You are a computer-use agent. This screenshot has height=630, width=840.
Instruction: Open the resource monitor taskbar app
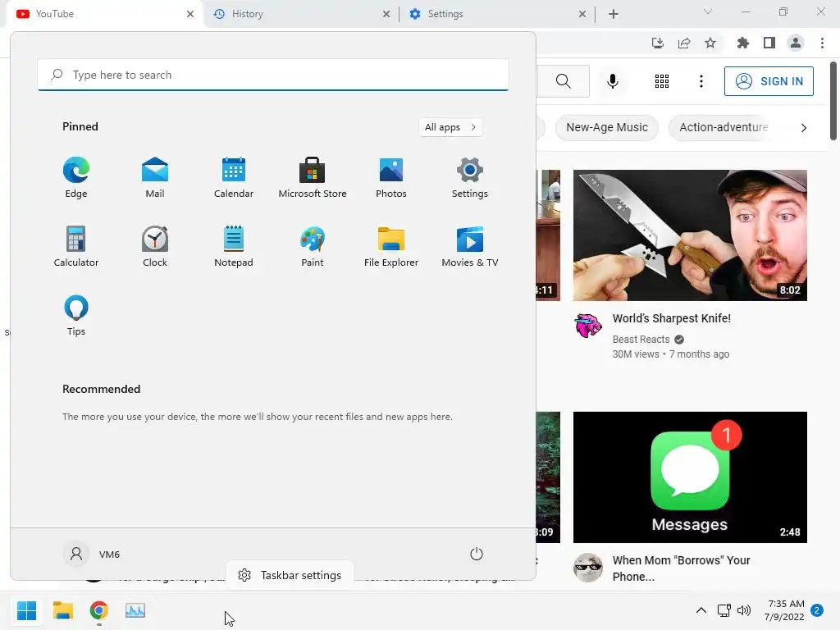pyautogui.click(x=135, y=610)
